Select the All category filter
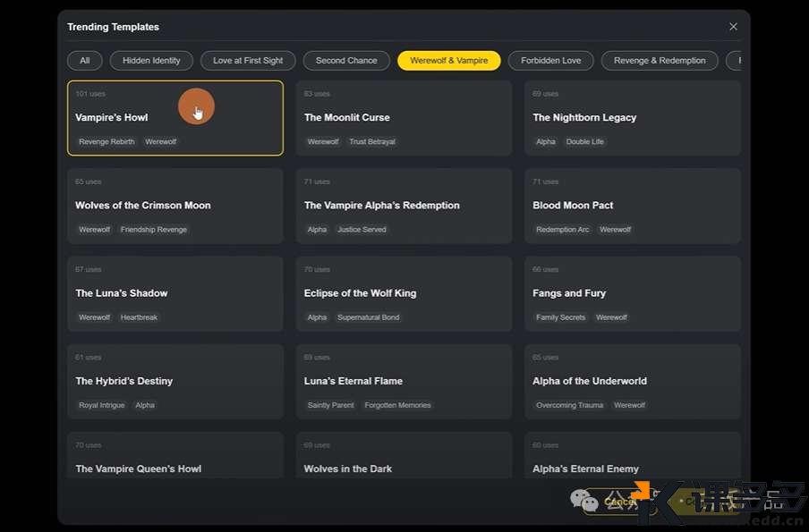The width and height of the screenshot is (809, 532). (85, 61)
